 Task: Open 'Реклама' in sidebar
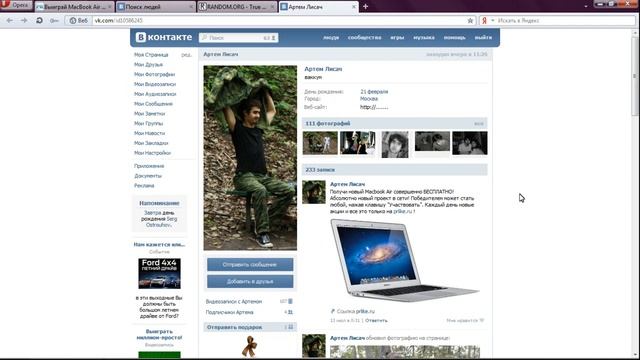tap(144, 186)
